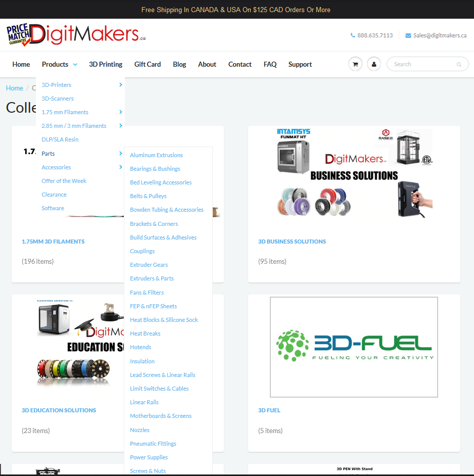Open the Support nav item

point(300,64)
